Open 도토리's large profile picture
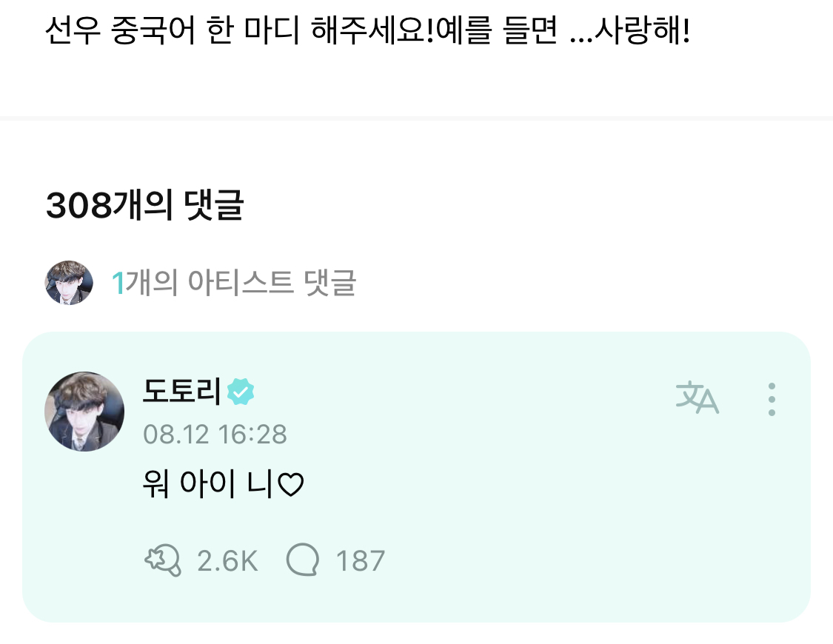 [x=84, y=411]
